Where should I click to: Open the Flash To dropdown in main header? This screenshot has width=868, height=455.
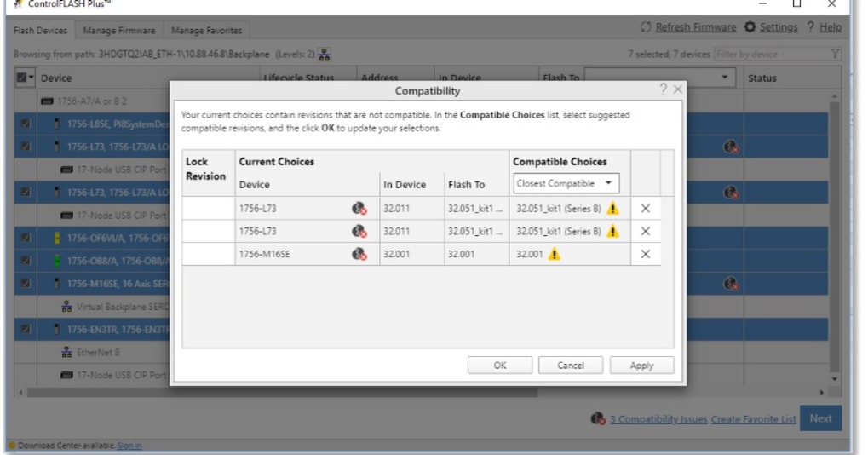(660, 78)
